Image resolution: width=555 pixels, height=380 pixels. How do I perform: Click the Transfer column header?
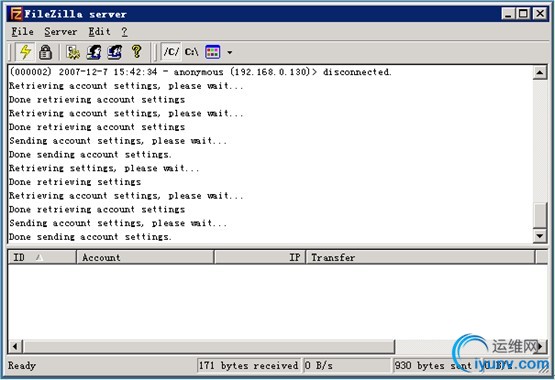click(x=421, y=257)
